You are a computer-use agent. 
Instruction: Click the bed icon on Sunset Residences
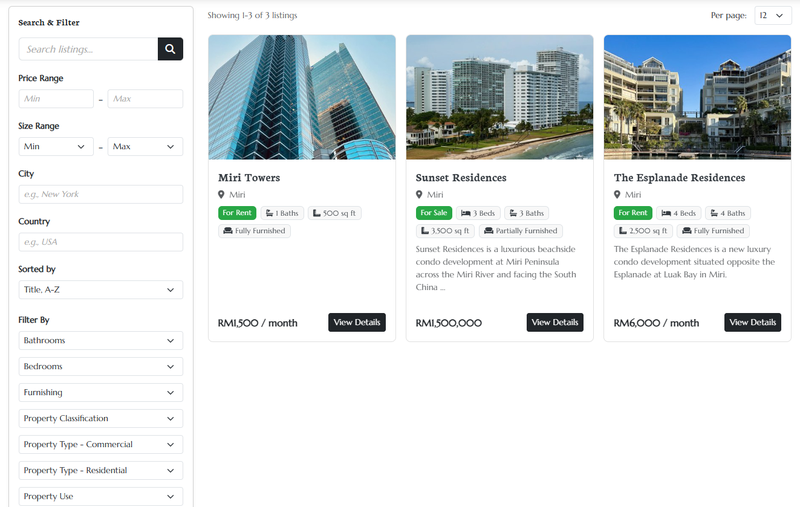[x=466, y=213]
